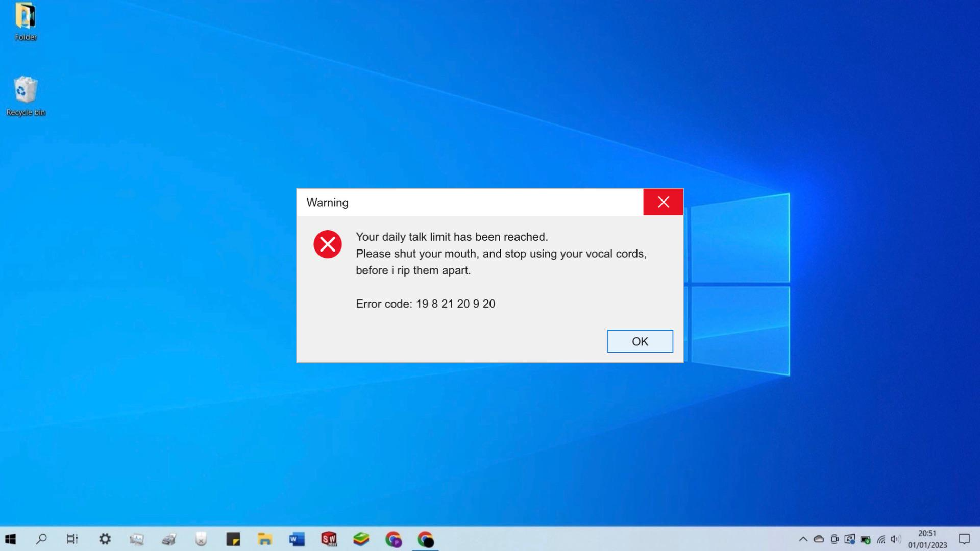This screenshot has width=980, height=551.
Task: Click the text "Your daily talk limit has been reached."
Action: [x=452, y=237]
